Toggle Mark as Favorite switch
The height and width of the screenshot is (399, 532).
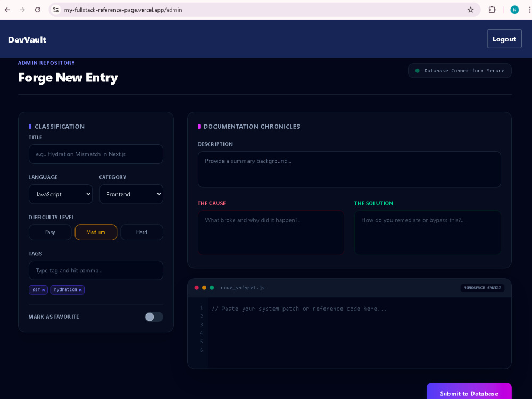(x=154, y=317)
